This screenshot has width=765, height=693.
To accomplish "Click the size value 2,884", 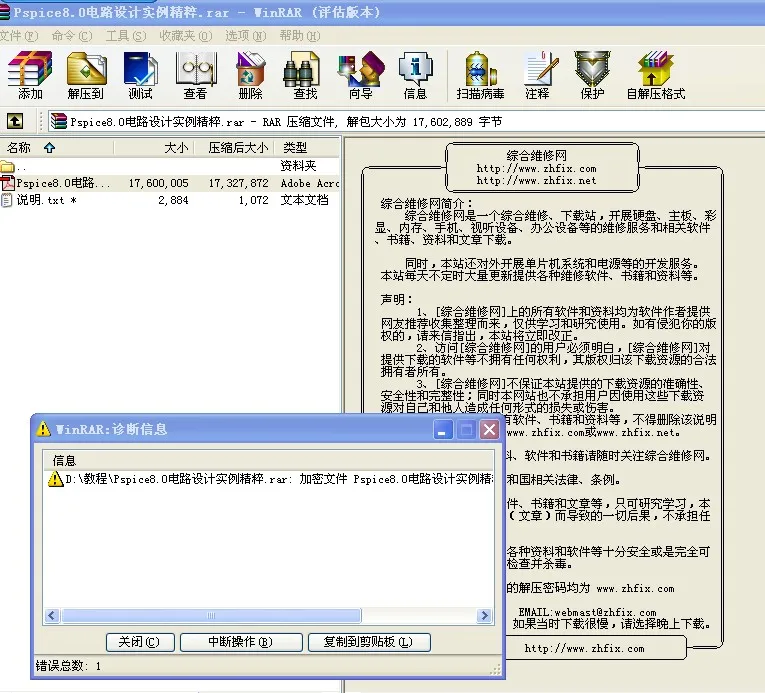I will click(173, 200).
